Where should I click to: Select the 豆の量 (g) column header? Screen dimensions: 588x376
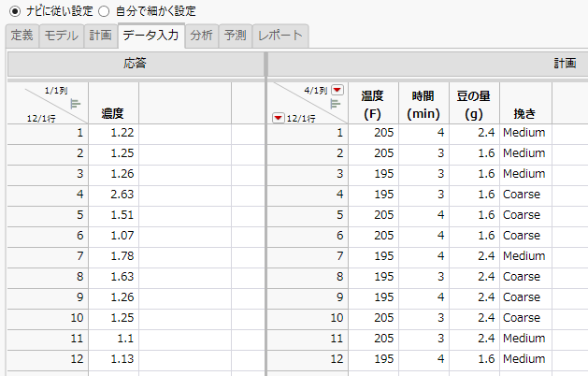coord(474,103)
